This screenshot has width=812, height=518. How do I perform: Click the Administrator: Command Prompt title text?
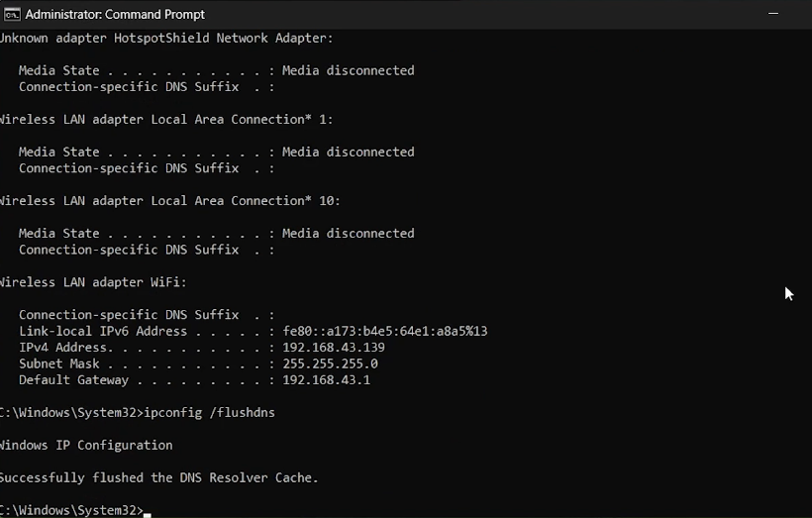coord(115,15)
